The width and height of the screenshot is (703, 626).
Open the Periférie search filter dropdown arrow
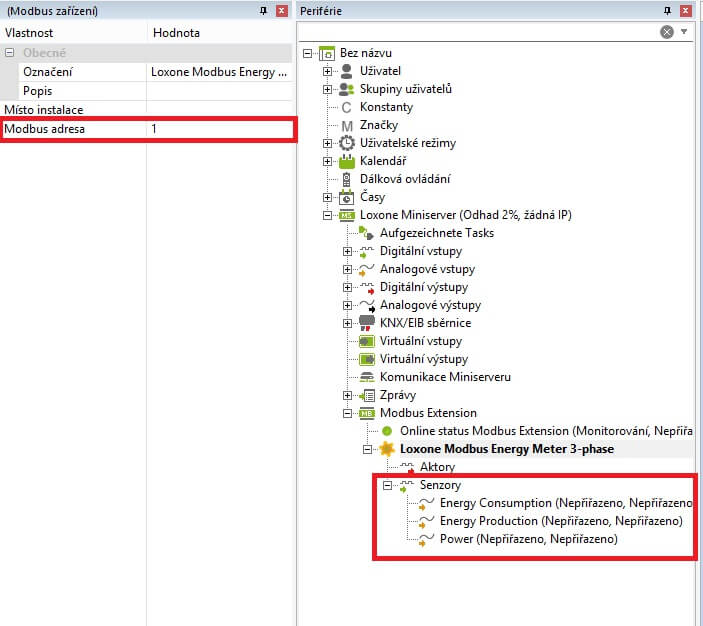coord(685,32)
